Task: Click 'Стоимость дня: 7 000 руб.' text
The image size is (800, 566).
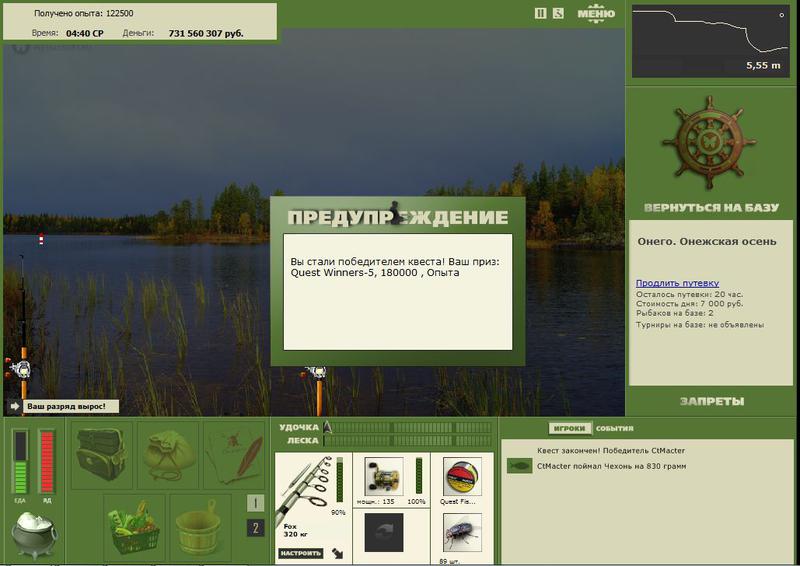Action: (x=689, y=304)
